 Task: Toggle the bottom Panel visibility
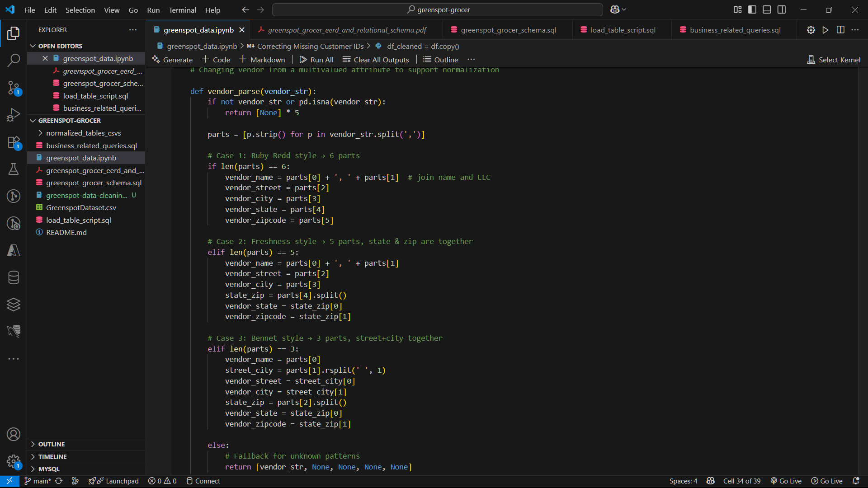click(767, 9)
